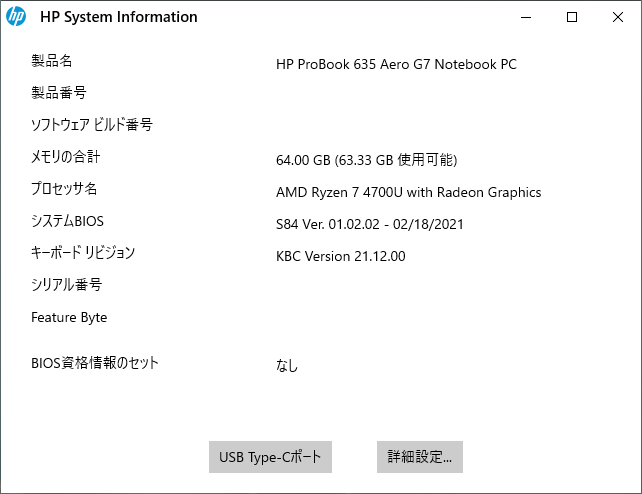
Task: Click the 製品名 label
Action: pos(52,61)
